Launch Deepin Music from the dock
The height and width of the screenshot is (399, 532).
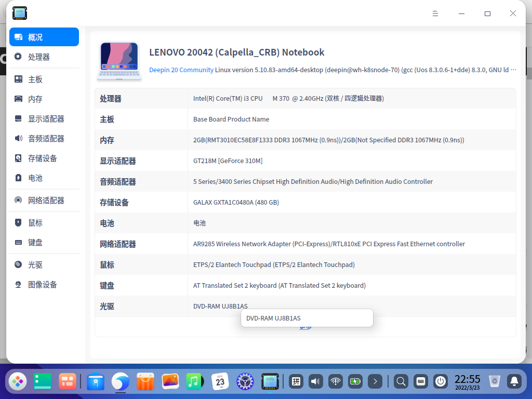click(195, 381)
